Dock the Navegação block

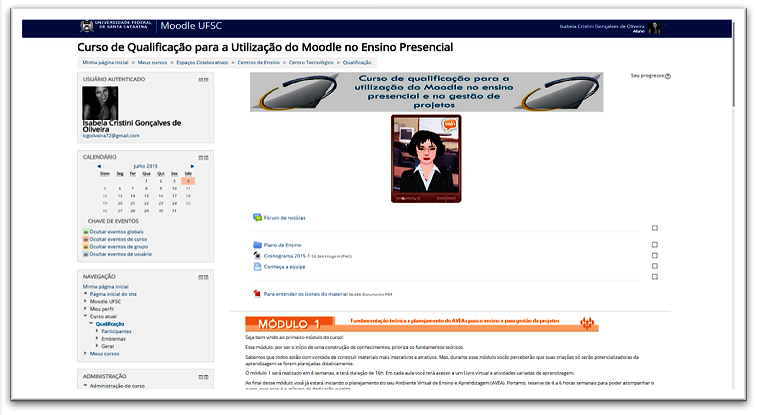click(x=206, y=277)
